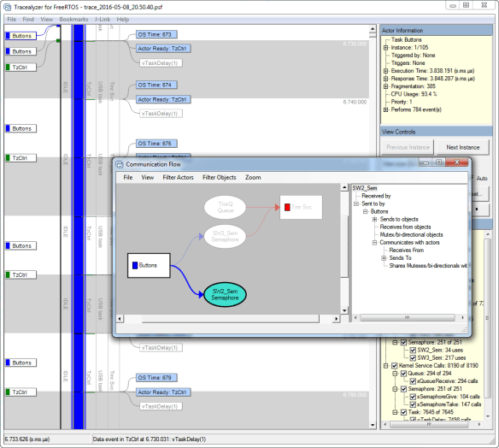Open Filter Actors menu in Communication Flow
Image resolution: width=499 pixels, height=448 pixels.
click(178, 177)
